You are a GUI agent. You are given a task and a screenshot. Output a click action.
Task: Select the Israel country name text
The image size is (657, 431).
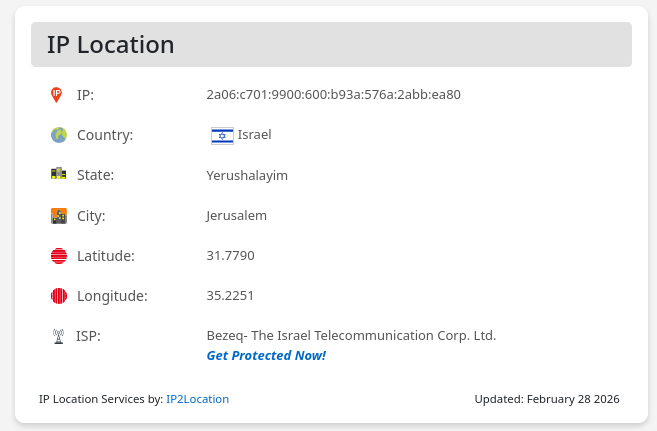(254, 135)
